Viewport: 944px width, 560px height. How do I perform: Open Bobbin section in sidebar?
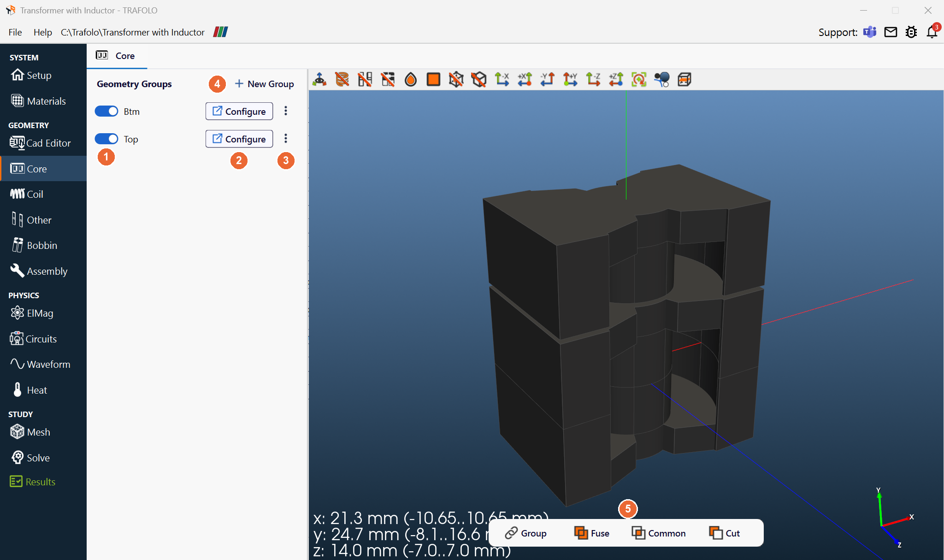pyautogui.click(x=43, y=245)
